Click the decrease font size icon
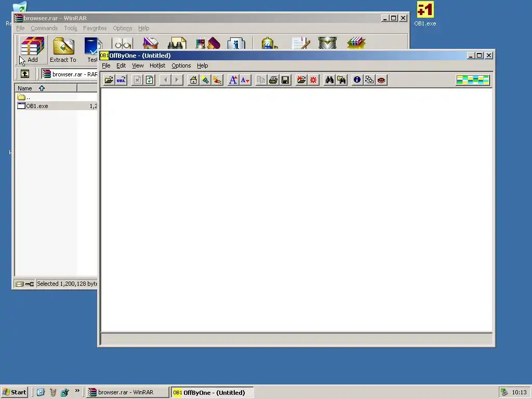Viewport: 532px width, 399px height. [245, 80]
